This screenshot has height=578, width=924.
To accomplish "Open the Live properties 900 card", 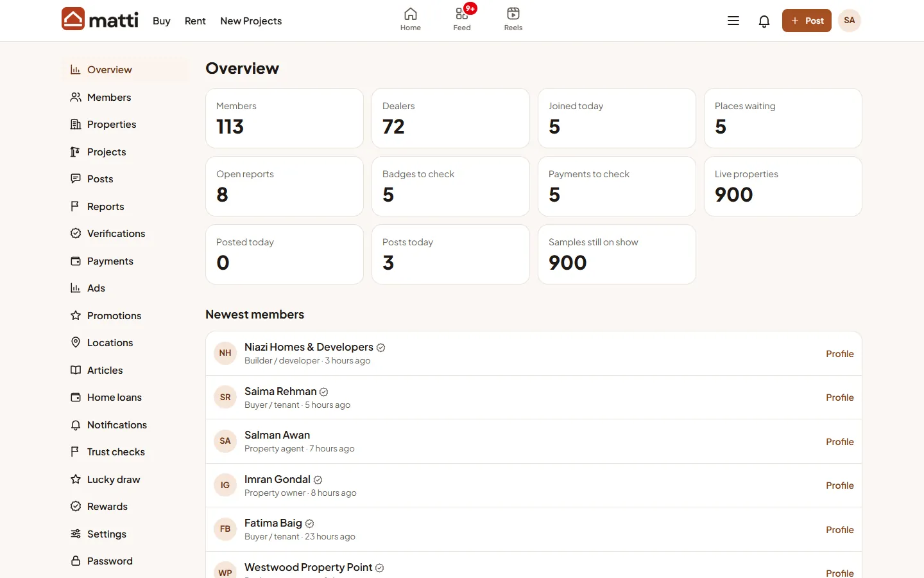I will tap(783, 186).
